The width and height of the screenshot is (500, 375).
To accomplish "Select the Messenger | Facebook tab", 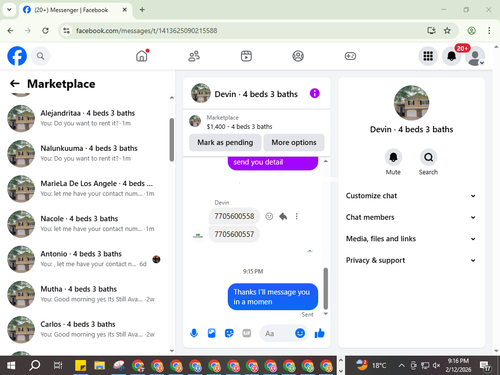I will pyautogui.click(x=75, y=10).
